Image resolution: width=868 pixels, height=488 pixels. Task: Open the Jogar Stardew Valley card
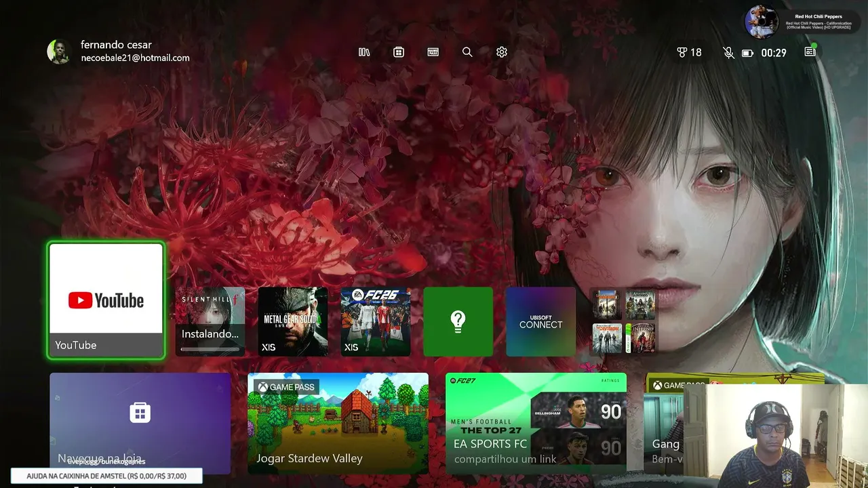338,424
